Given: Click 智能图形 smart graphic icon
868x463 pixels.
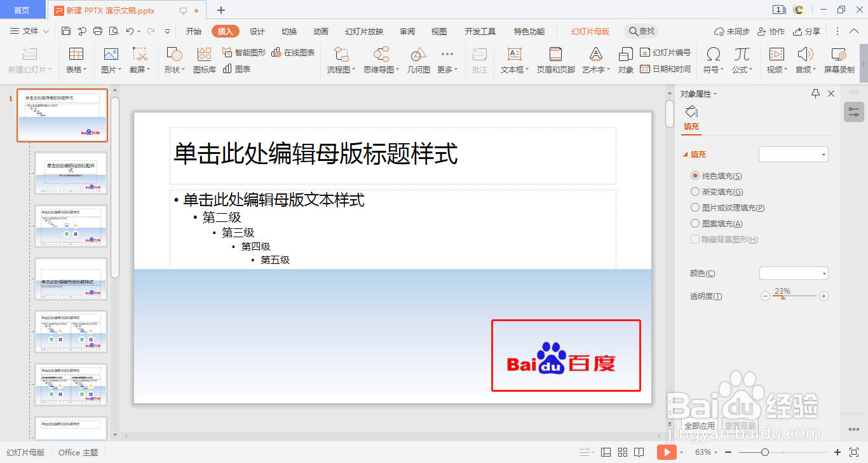Looking at the screenshot, I should click(244, 53).
